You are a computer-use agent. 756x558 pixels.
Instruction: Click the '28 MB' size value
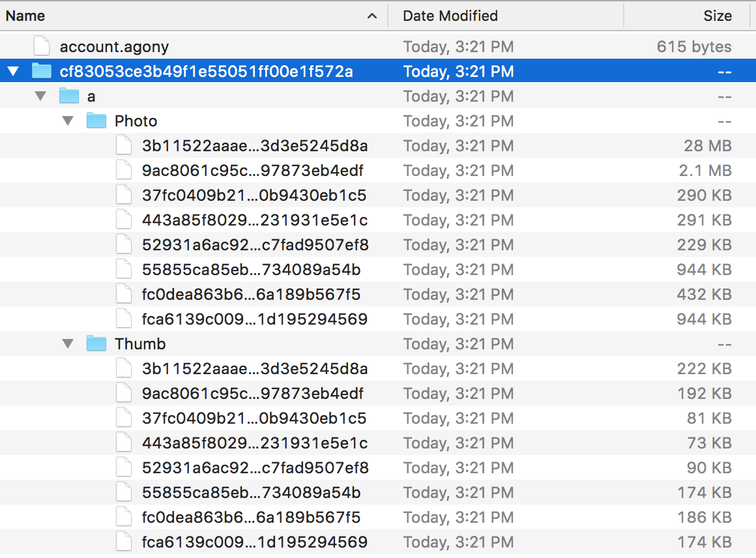coord(708,145)
